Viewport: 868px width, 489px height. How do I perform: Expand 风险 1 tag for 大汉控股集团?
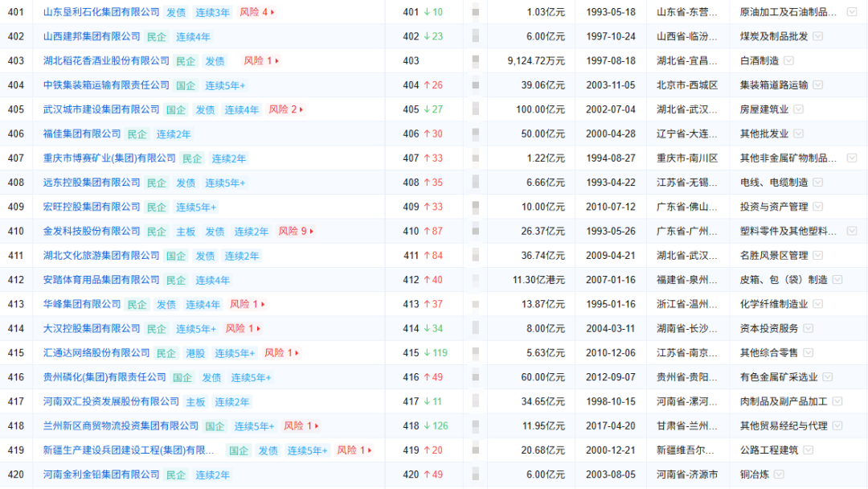pos(243,328)
